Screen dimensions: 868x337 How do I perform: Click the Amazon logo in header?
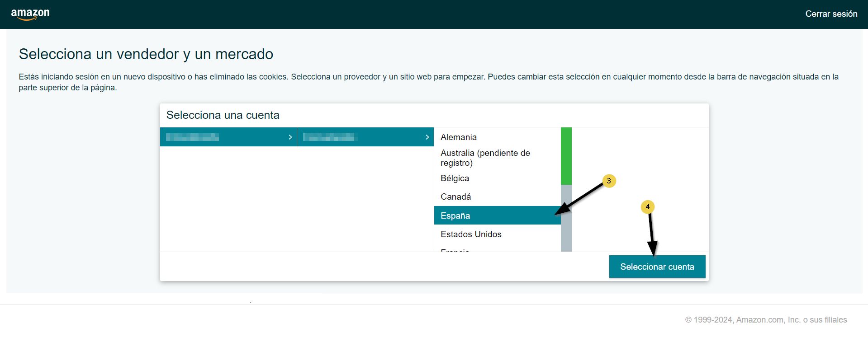coord(30,14)
